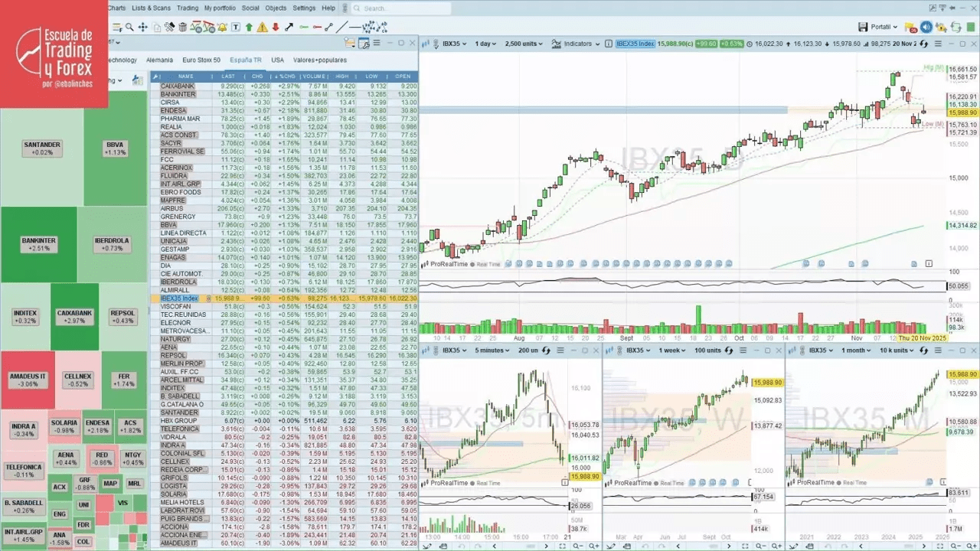Sort list by VOLUME column header

(x=312, y=77)
